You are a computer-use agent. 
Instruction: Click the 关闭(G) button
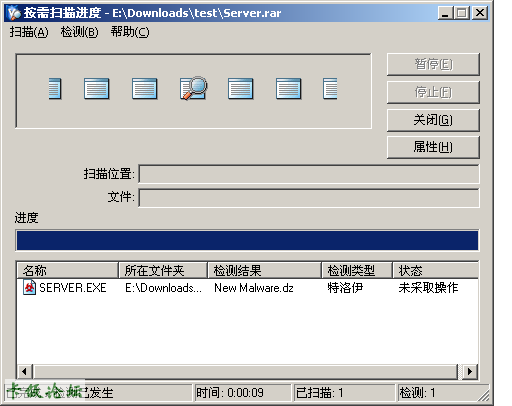433,120
